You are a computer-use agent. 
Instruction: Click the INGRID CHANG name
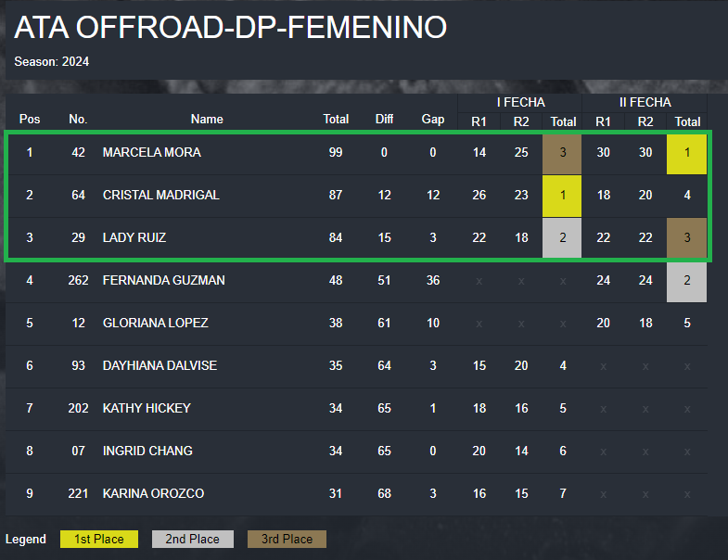tap(147, 451)
